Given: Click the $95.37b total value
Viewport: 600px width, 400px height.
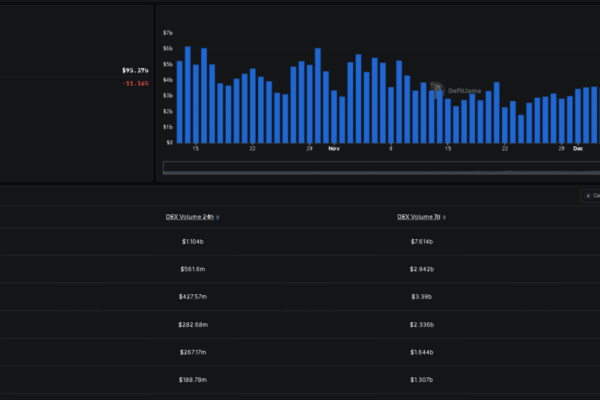Looking at the screenshot, I should (135, 71).
